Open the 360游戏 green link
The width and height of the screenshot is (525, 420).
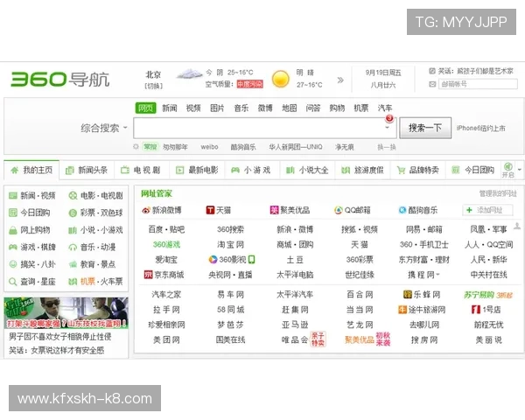pos(166,244)
